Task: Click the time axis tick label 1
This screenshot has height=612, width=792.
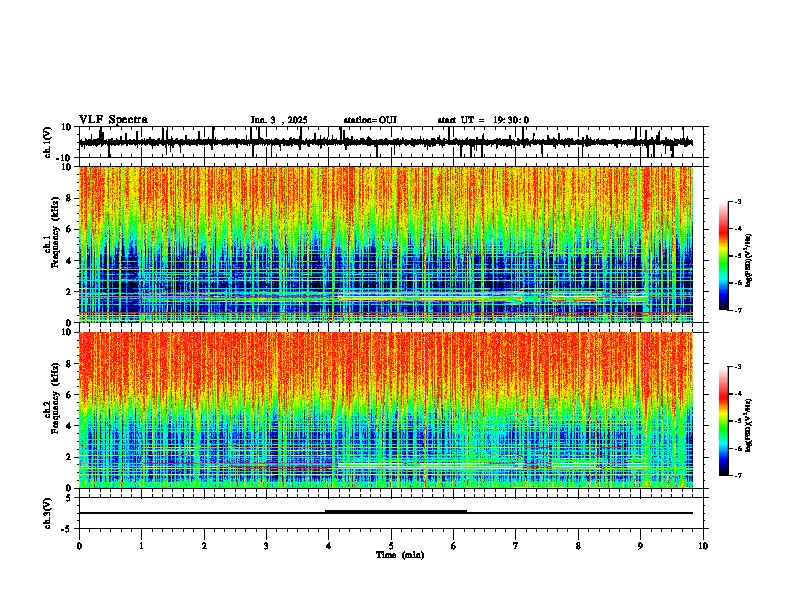Action: 141,546
